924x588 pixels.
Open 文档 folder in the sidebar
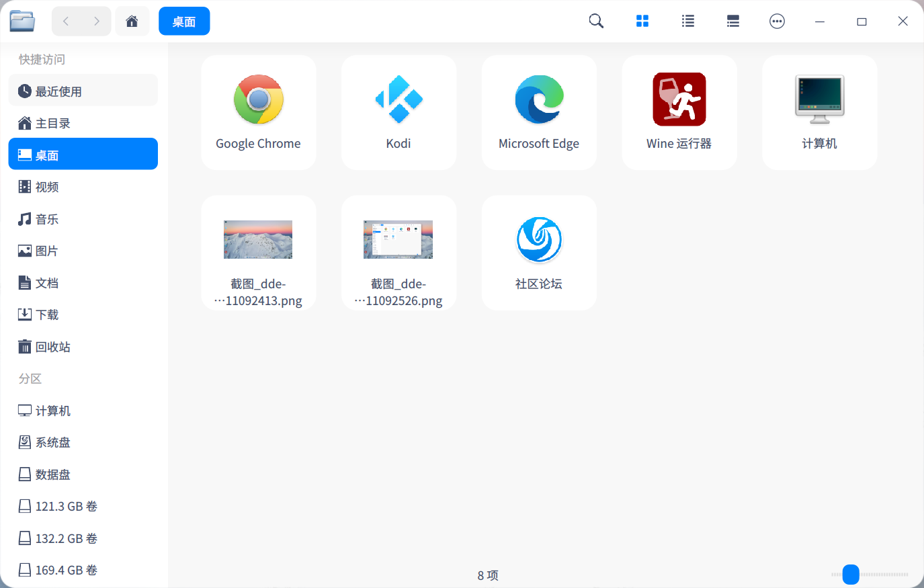click(x=83, y=283)
